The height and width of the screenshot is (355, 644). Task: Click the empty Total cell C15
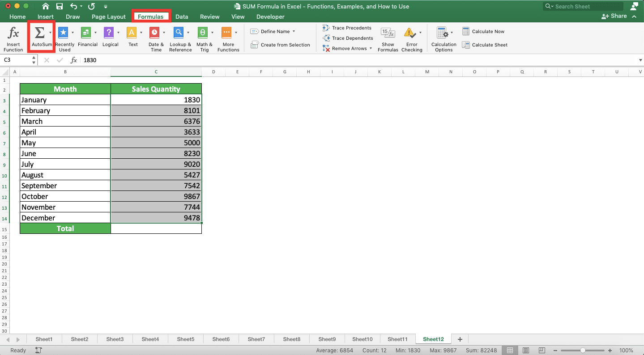(156, 228)
